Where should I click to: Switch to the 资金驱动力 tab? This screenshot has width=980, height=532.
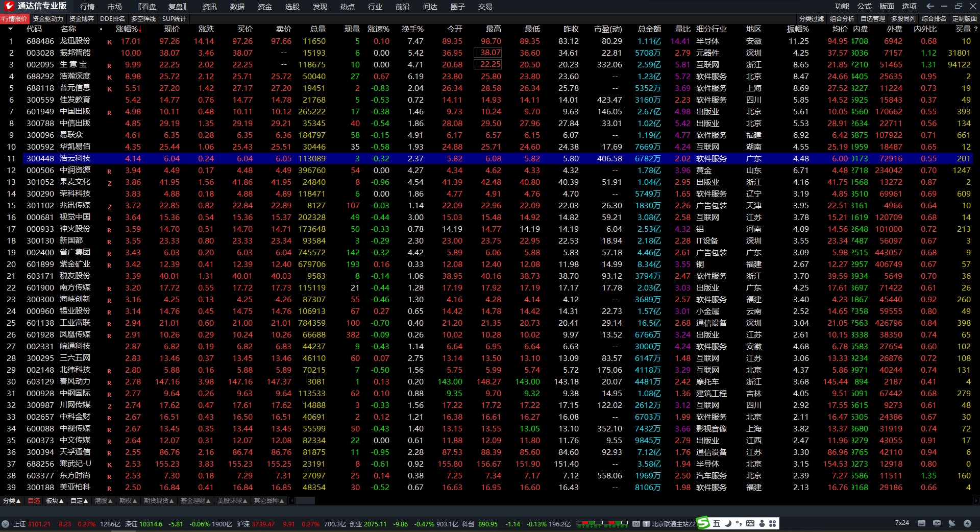click(x=48, y=19)
